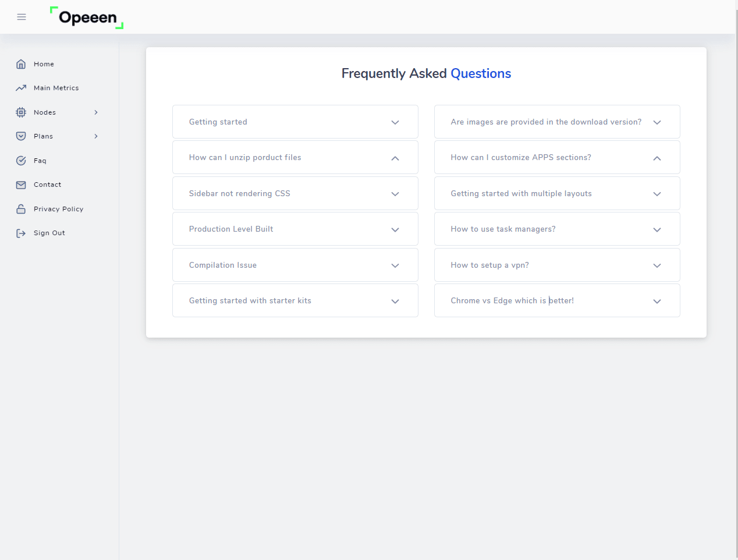Click the page vertical scrollbar
Image resolution: width=738 pixels, height=560 pixels.
pyautogui.click(x=736, y=279)
